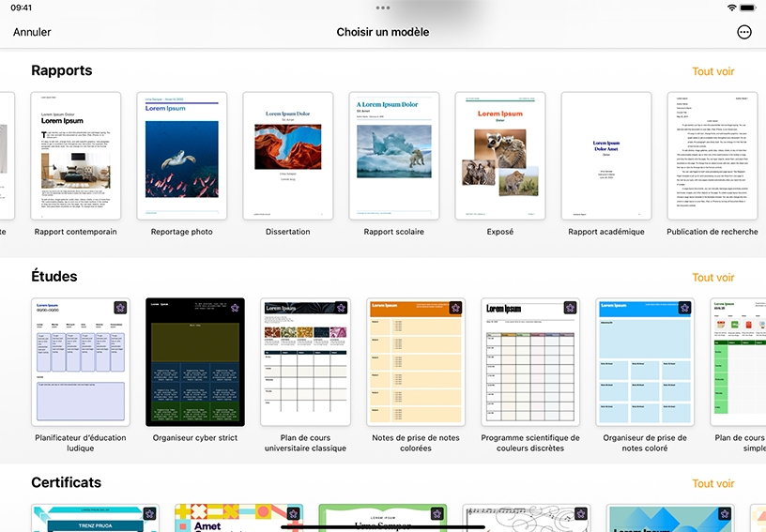This screenshot has height=532, width=766.
Task: Click the badge on the blue geometric certificate
Action: point(725,513)
